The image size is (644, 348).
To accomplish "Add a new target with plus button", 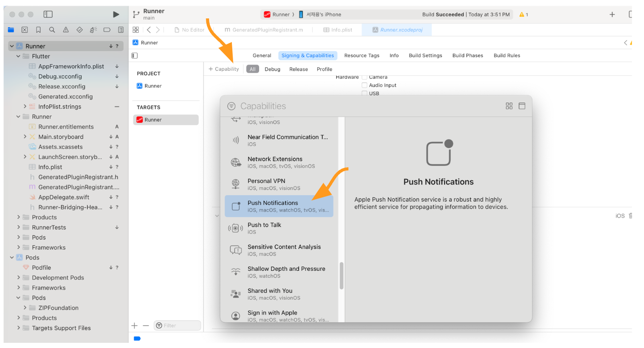I will 135,326.
